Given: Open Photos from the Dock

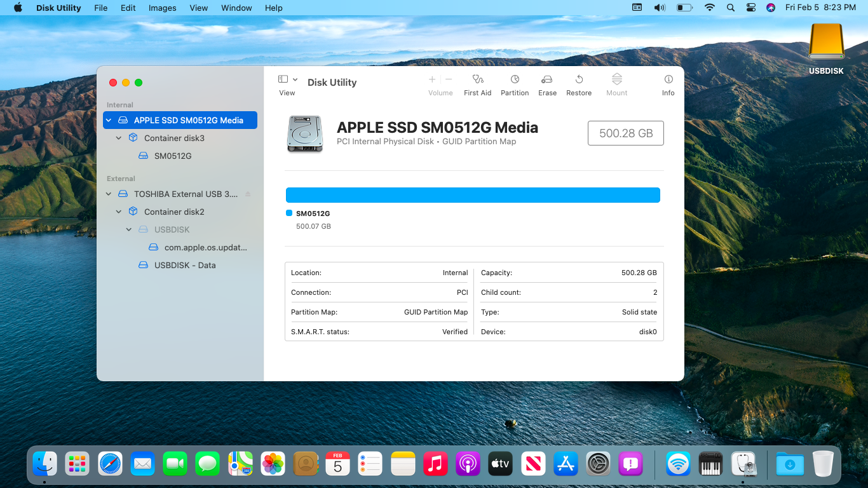Looking at the screenshot, I should pyautogui.click(x=273, y=464).
